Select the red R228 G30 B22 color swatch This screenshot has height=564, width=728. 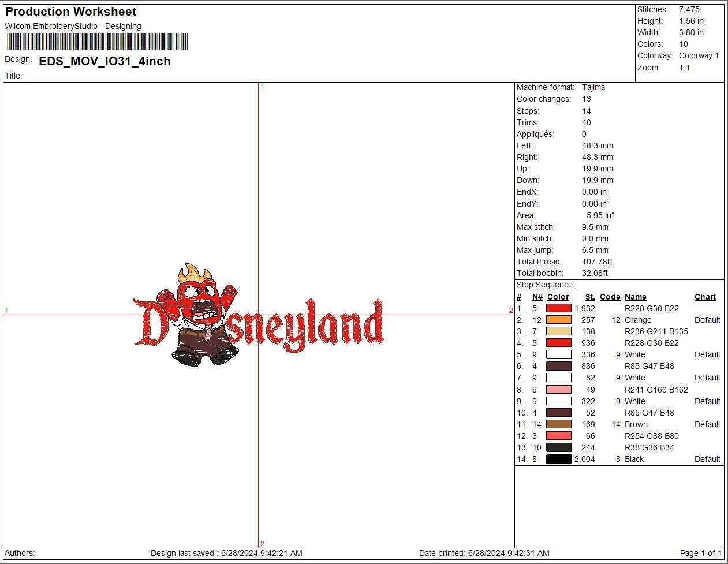pyautogui.click(x=558, y=308)
